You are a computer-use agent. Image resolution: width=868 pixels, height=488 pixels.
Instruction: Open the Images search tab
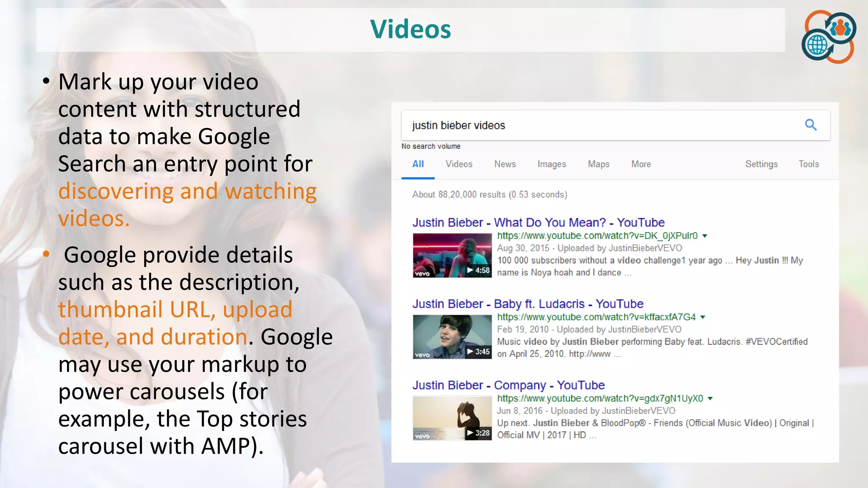tap(552, 164)
